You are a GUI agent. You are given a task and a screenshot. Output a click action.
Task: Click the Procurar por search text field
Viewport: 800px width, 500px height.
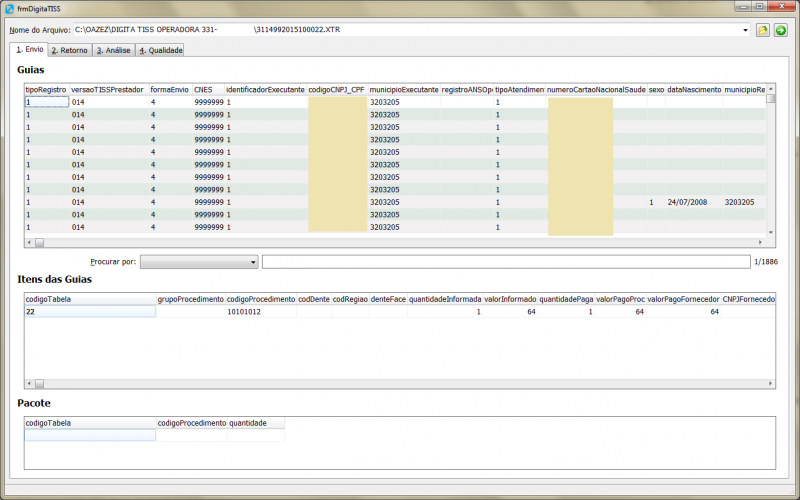506,262
